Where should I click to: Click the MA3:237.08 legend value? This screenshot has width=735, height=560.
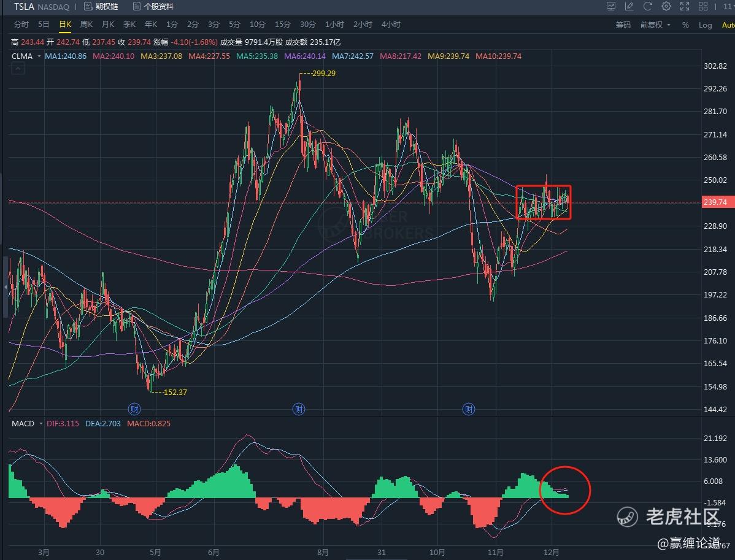[x=161, y=56]
